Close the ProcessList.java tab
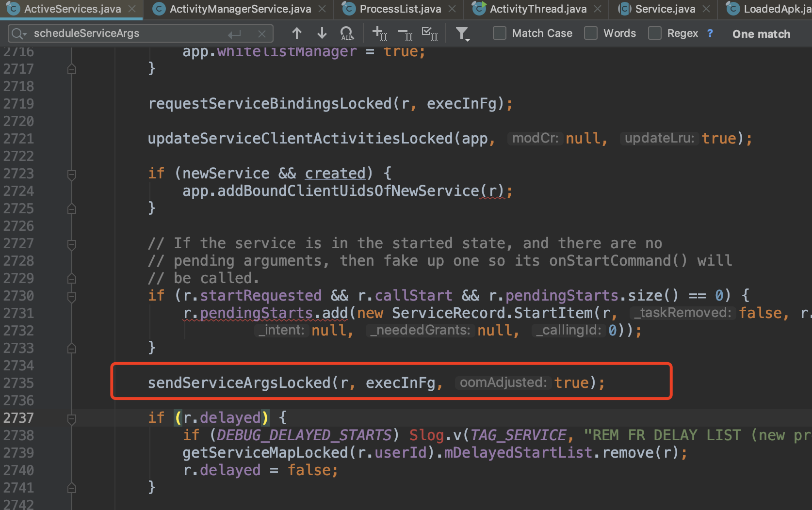 [x=452, y=9]
